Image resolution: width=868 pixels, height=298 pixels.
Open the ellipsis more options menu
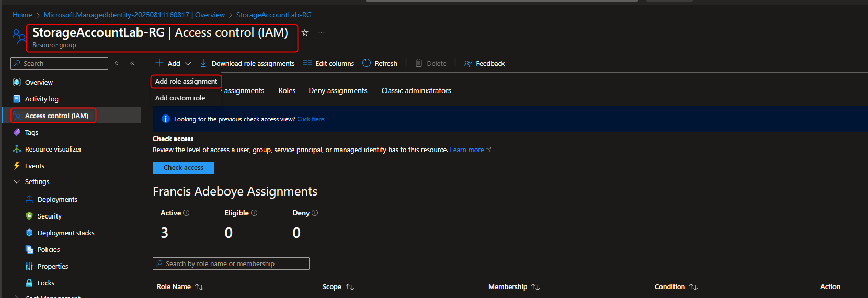[322, 32]
